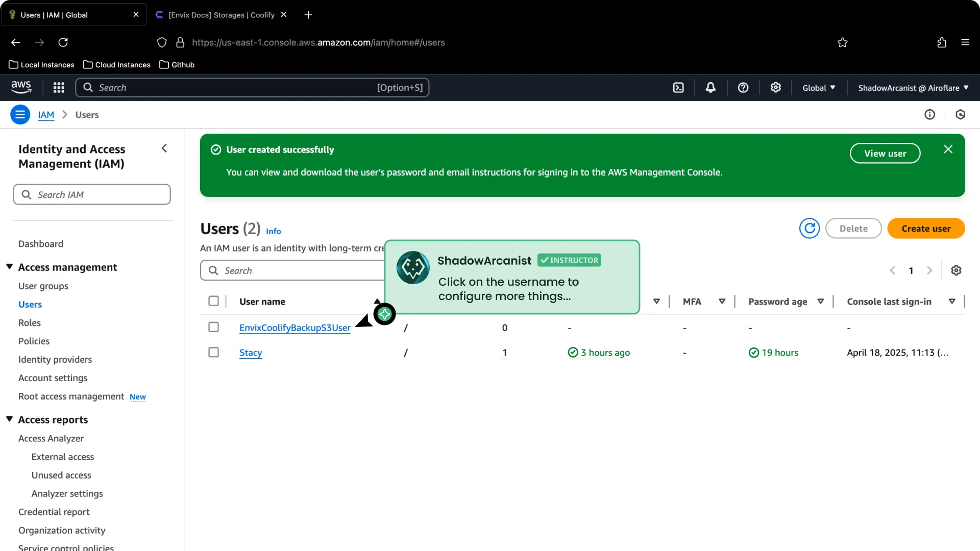The width and height of the screenshot is (980, 551).
Task: Click the Create user button
Action: 926,228
